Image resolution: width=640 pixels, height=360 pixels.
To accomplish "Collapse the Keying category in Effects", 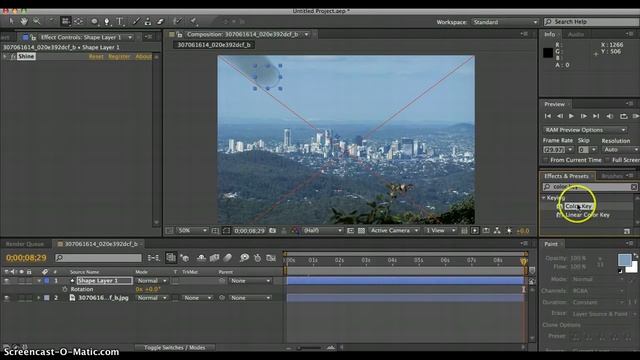I will (x=544, y=198).
